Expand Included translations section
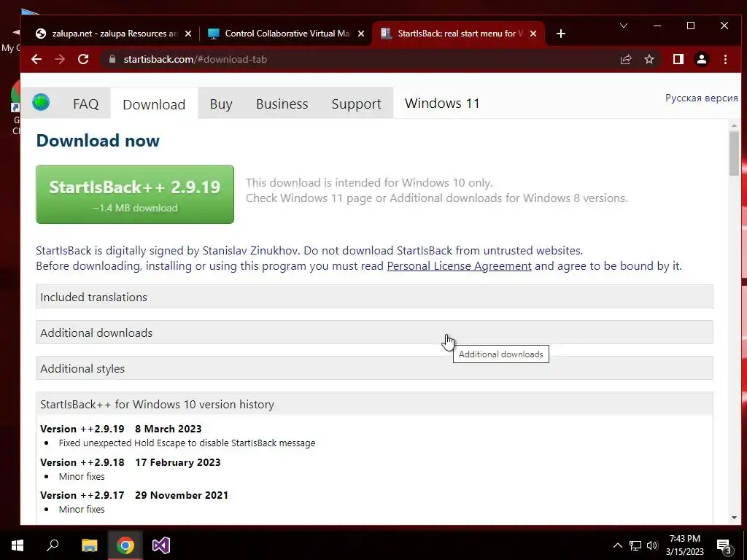 coord(374,297)
